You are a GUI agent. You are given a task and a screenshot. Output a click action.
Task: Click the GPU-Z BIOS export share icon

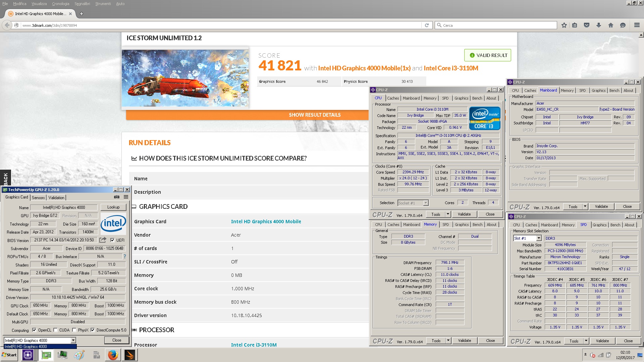103,240
